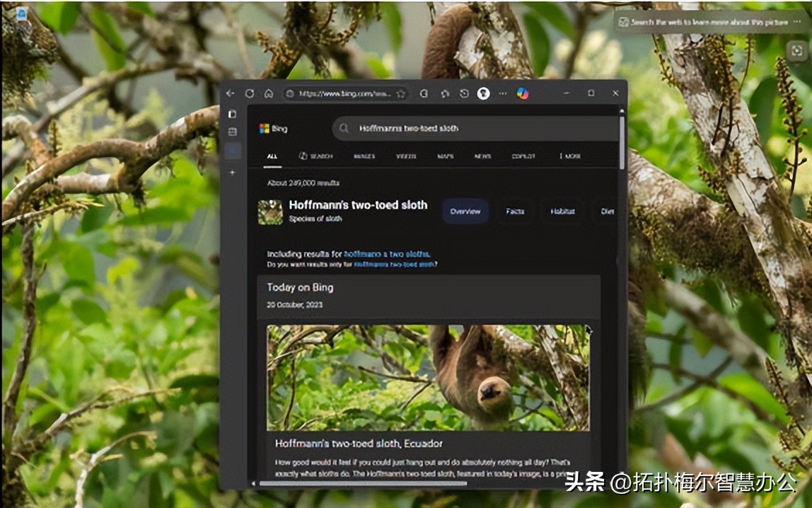The height and width of the screenshot is (508, 812).
Task: Open the vertical tabs sidebar icon
Action: (x=232, y=113)
